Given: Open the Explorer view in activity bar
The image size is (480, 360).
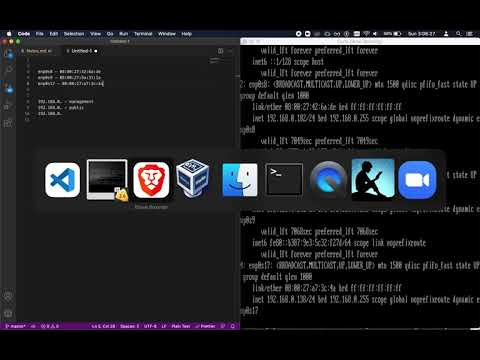Looking at the screenshot, I should click(8, 53).
